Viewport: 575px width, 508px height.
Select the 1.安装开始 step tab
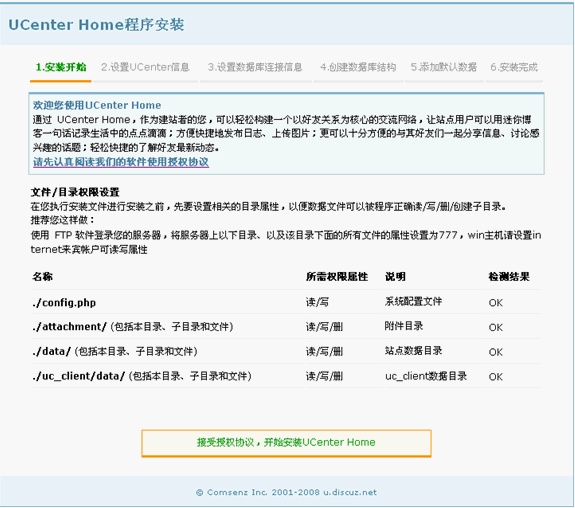point(61,67)
